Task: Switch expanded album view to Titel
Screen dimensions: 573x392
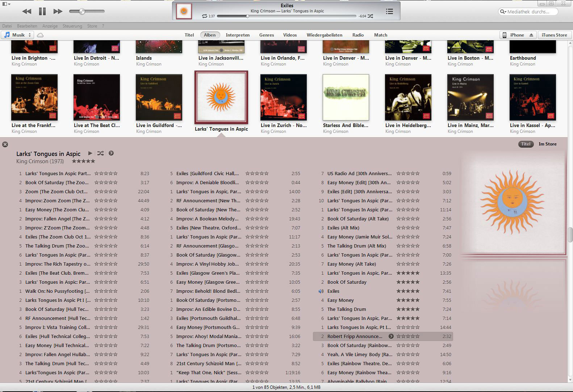Action: click(526, 144)
